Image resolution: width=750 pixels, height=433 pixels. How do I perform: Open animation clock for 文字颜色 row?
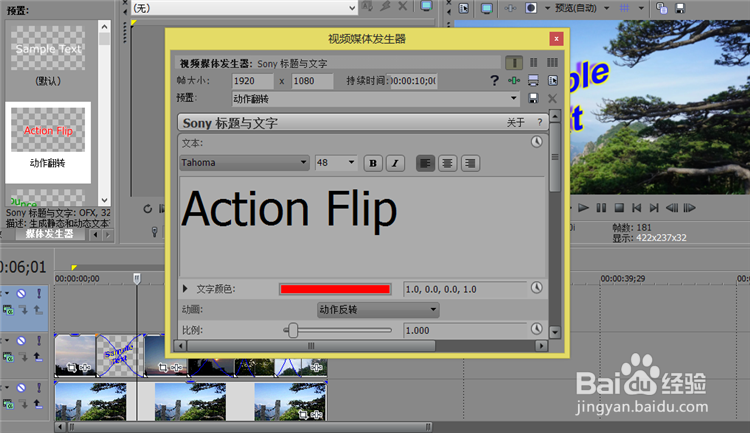click(x=537, y=288)
